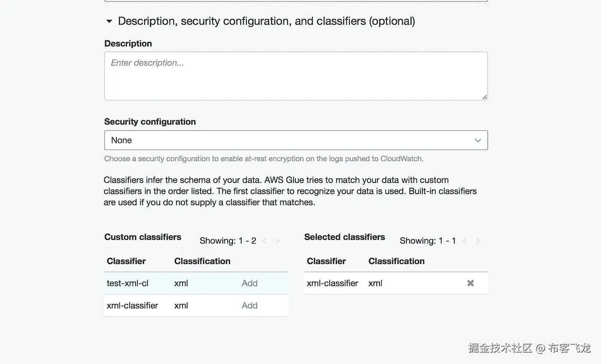Go to next page of Selected classifiers
Image resolution: width=601 pixels, height=364 pixels.
pos(478,241)
